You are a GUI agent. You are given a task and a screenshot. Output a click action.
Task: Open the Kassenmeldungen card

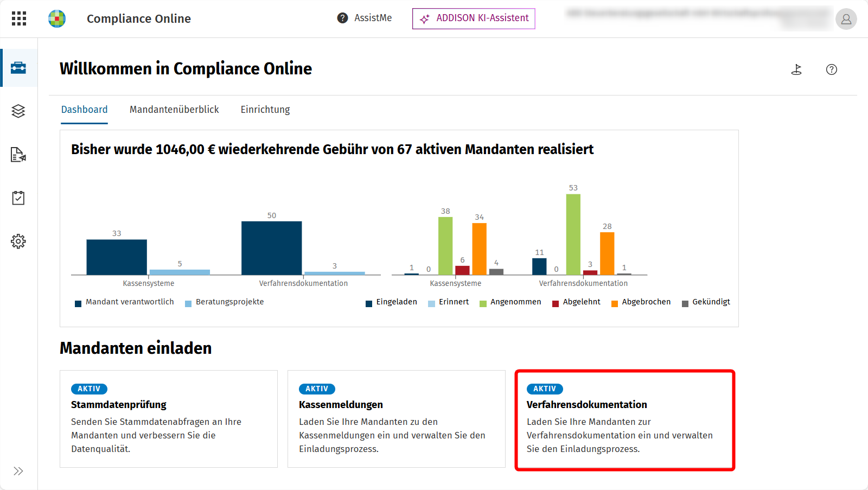point(397,419)
